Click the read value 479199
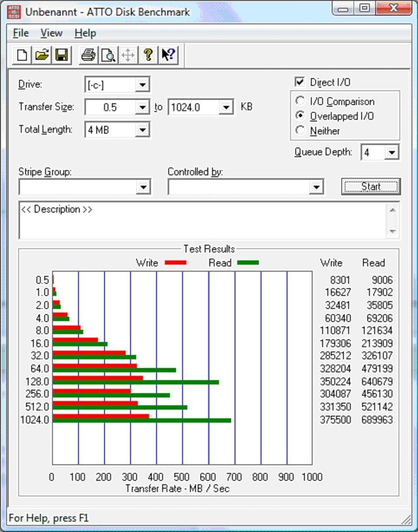 (x=377, y=368)
